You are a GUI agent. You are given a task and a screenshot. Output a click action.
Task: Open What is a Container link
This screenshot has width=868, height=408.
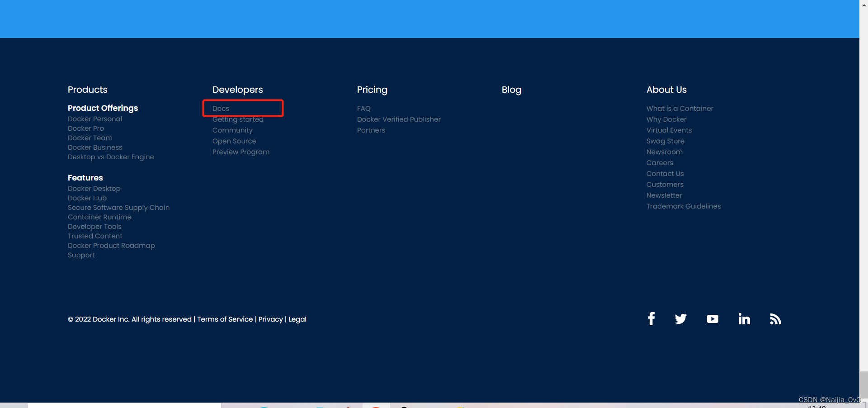[680, 109]
